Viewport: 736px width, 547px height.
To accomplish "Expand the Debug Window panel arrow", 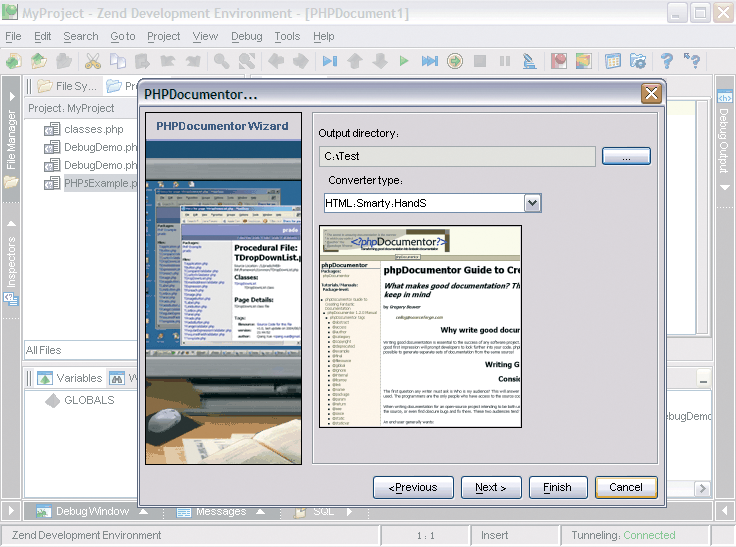I will click(144, 511).
